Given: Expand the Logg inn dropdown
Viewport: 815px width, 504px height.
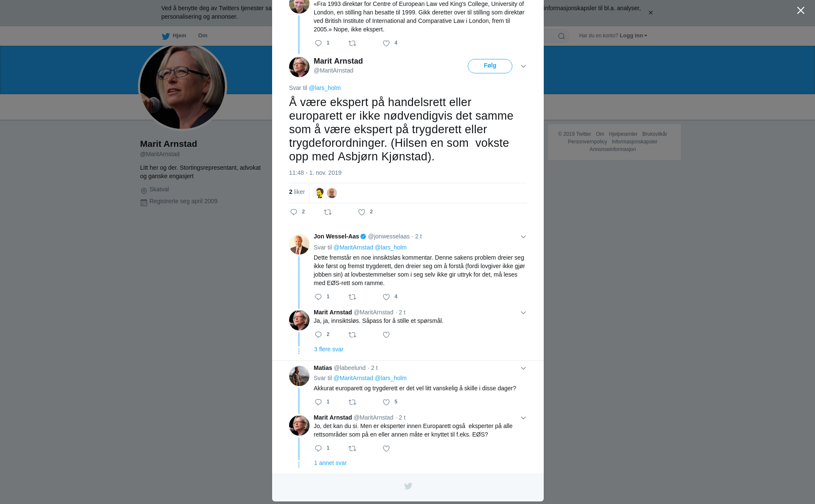Looking at the screenshot, I should pos(633,36).
